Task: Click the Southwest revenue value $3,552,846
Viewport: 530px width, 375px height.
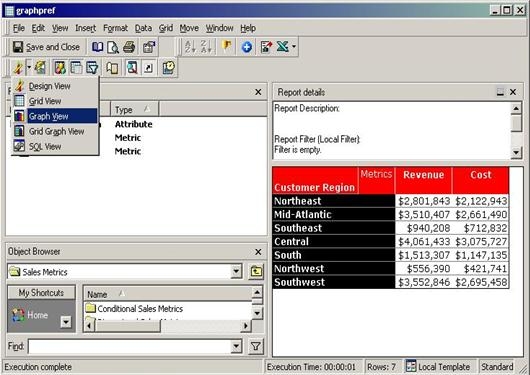Action: click(x=424, y=282)
